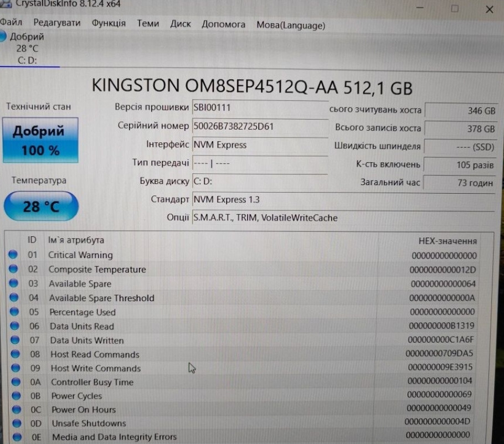Open the Файл menu
504x444 pixels.
pos(11,24)
